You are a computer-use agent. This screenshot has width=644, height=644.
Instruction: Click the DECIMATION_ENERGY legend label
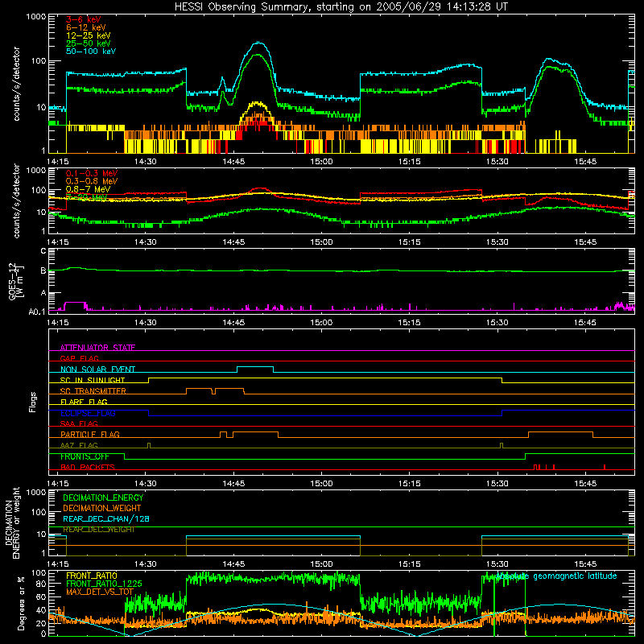coord(103,497)
